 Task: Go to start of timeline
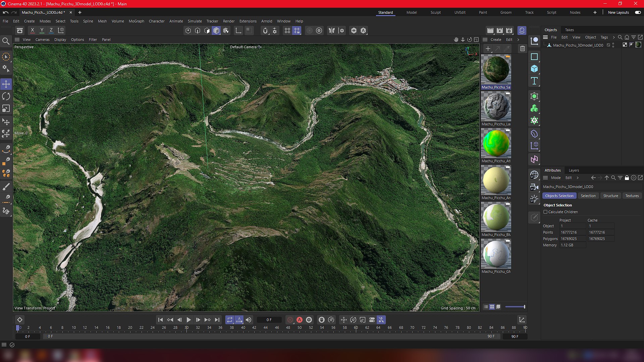(x=160, y=320)
